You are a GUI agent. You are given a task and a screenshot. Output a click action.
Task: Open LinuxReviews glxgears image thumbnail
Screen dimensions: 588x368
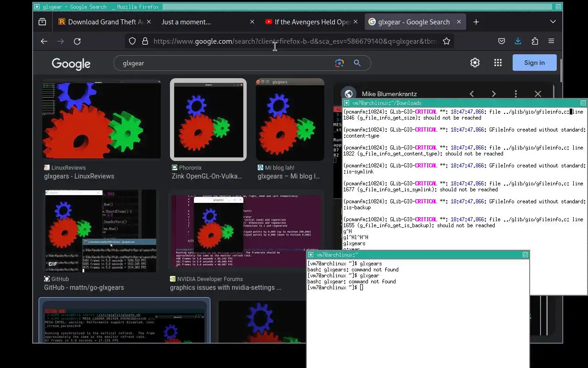pos(102,120)
